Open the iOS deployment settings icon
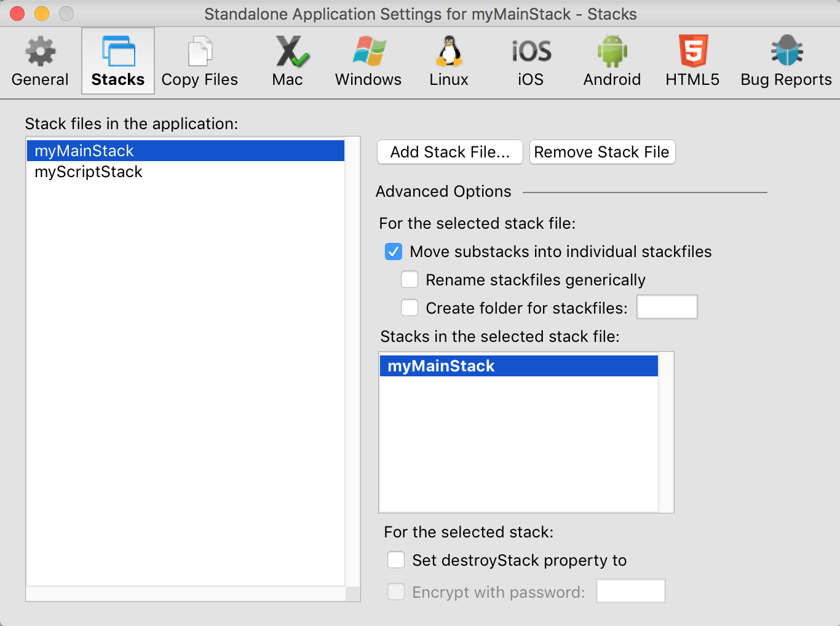 pyautogui.click(x=531, y=52)
